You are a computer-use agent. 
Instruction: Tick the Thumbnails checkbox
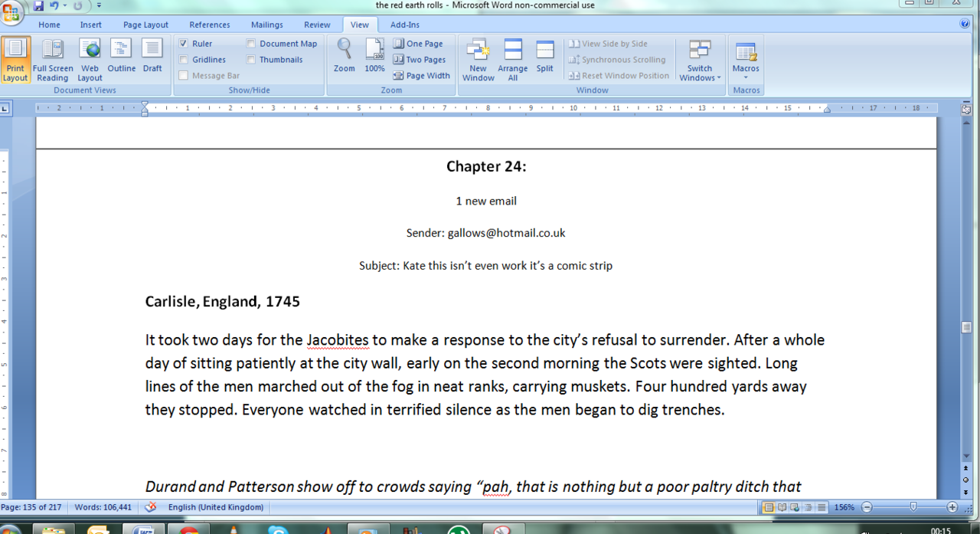click(251, 60)
